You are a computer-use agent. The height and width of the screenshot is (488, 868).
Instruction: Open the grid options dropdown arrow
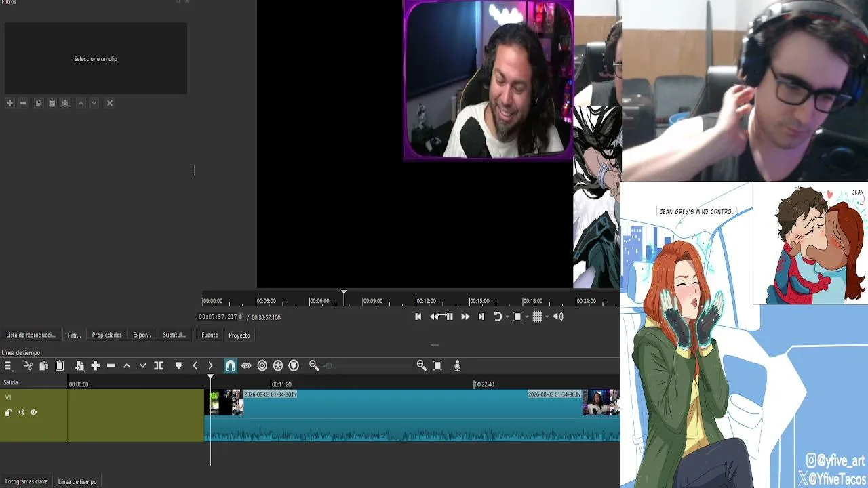pos(546,317)
